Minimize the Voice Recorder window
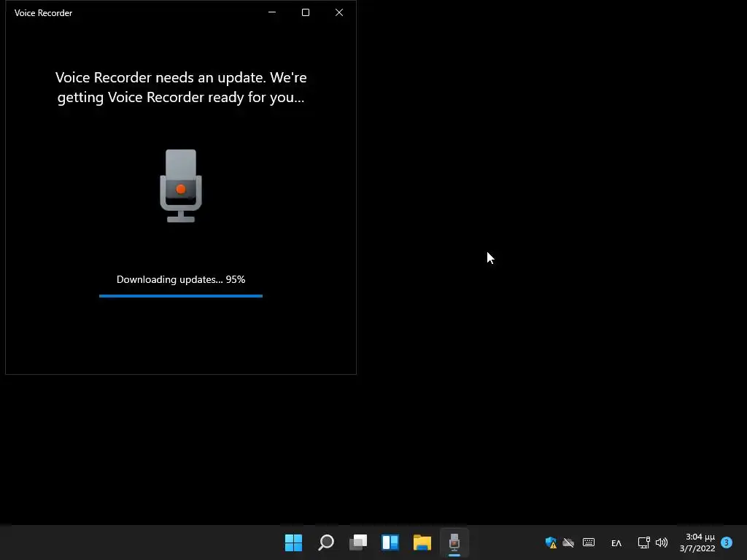The height and width of the screenshot is (560, 747). click(x=272, y=12)
